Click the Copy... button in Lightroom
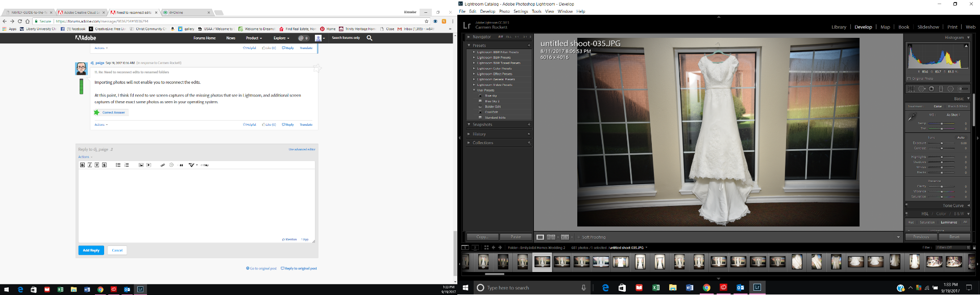This screenshot has height=295, width=980. [482, 237]
